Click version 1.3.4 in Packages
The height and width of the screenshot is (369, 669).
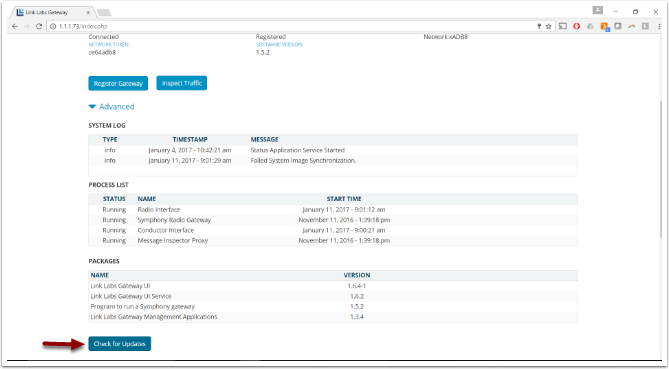pyautogui.click(x=357, y=317)
